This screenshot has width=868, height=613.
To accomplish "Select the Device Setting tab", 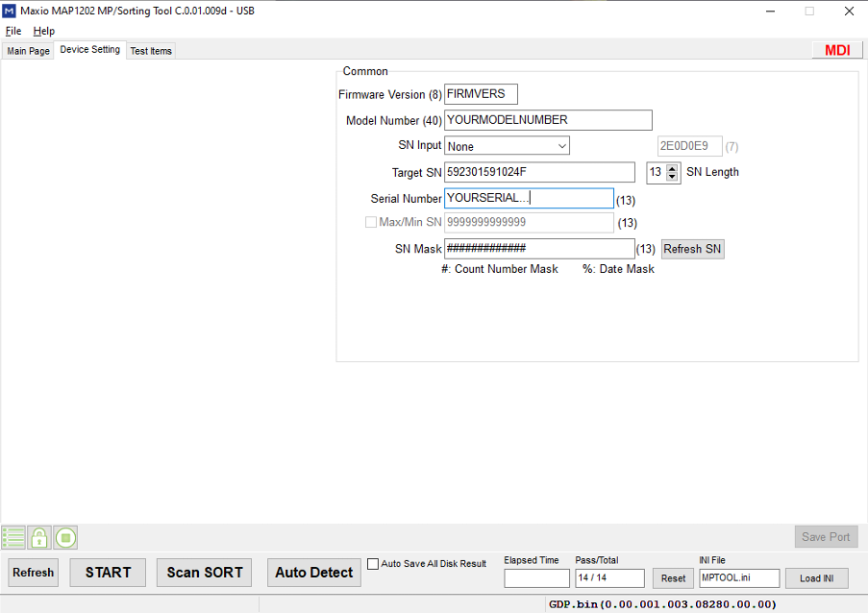I will (x=89, y=50).
